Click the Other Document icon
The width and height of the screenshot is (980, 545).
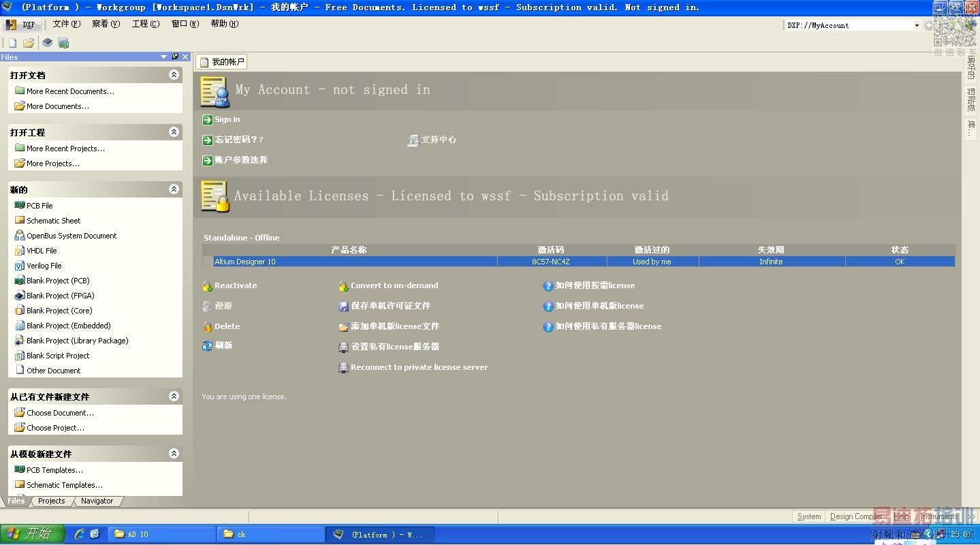pyautogui.click(x=20, y=370)
